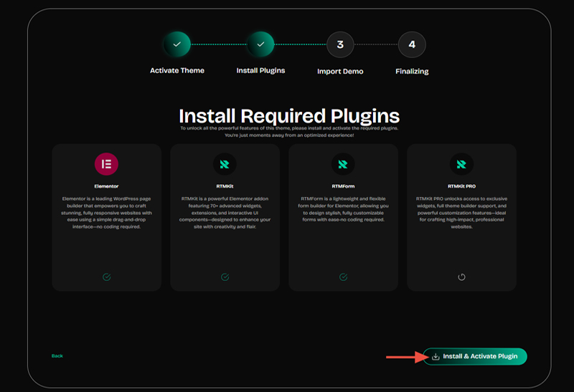
Task: Click the RTMForm plugin logo icon
Action: 343,164
